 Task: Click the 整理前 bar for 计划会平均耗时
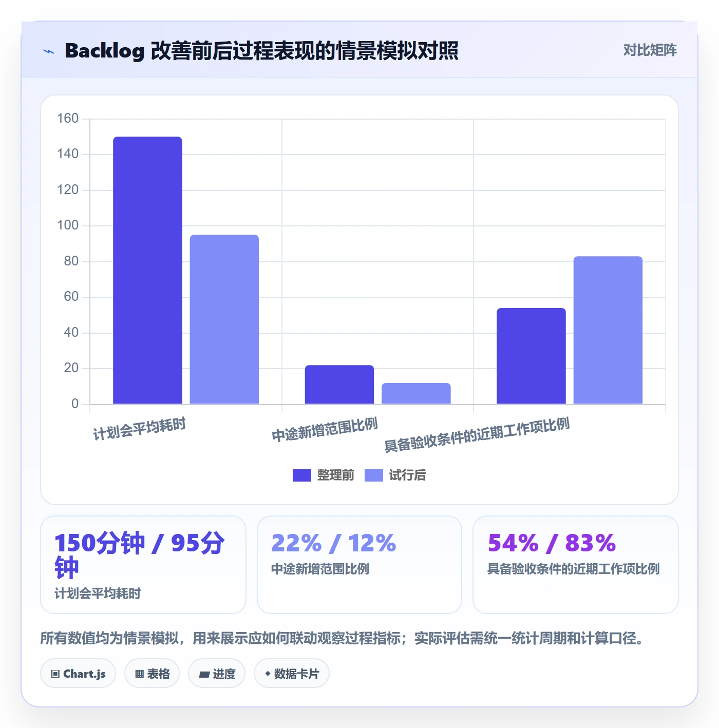pyautogui.click(x=147, y=270)
